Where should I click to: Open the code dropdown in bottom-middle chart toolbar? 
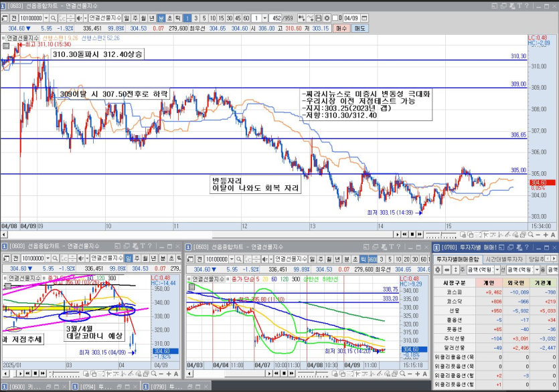(x=232, y=259)
